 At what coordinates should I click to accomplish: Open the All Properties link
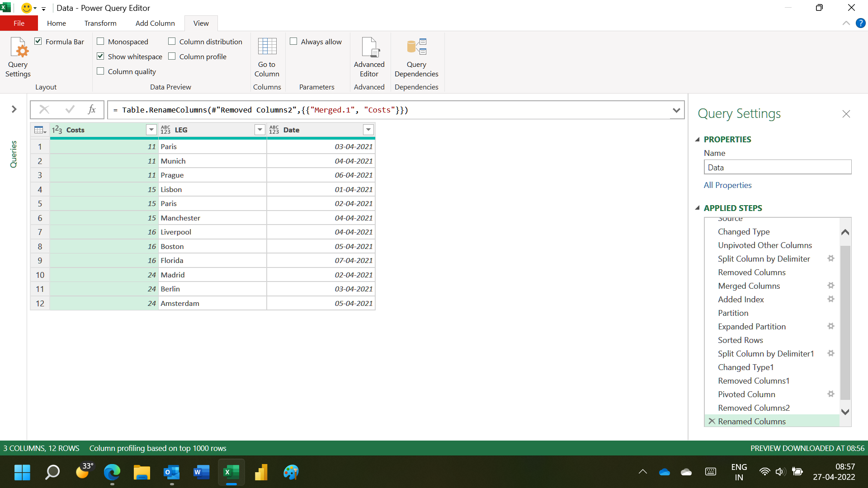[727, 185]
